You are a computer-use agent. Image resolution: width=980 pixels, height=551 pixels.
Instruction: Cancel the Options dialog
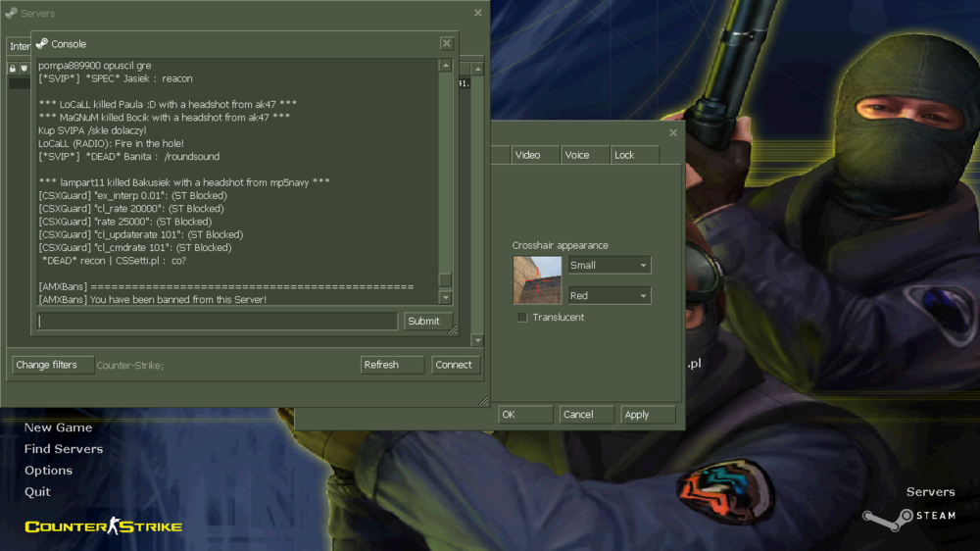586,415
